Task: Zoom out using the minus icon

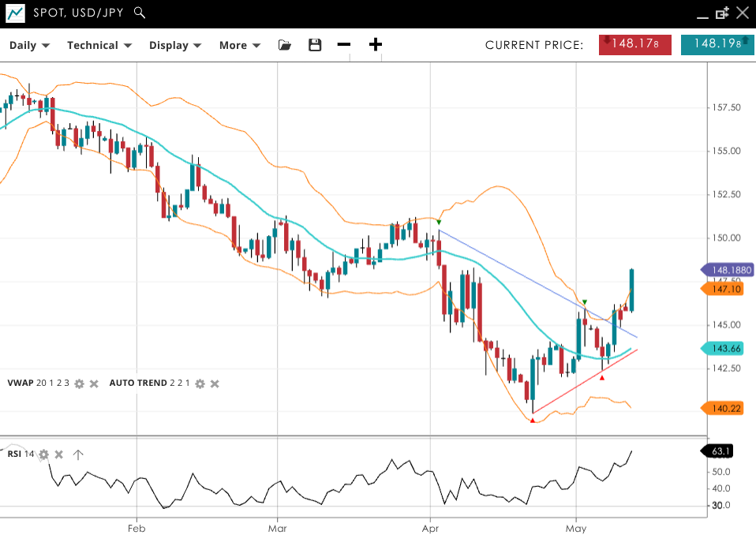Action: point(344,45)
